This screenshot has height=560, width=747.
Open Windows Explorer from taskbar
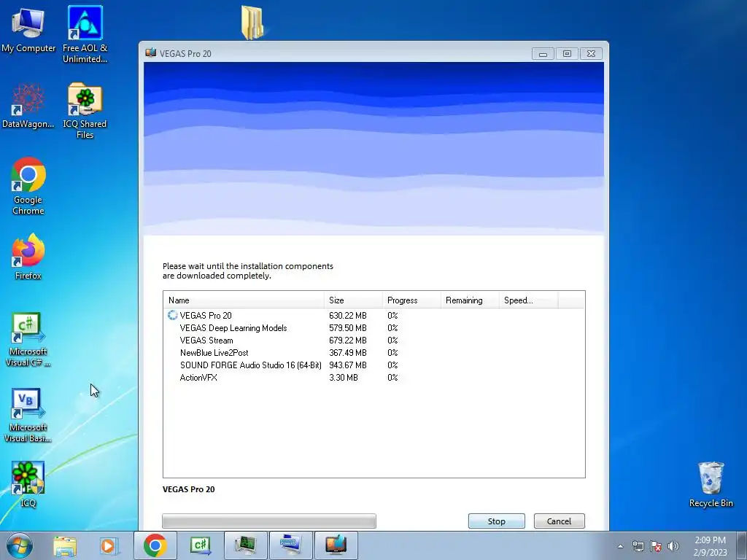point(65,545)
